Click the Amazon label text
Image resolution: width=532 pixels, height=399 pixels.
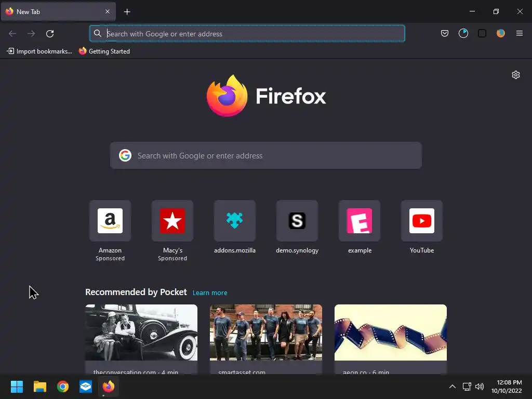point(110,250)
